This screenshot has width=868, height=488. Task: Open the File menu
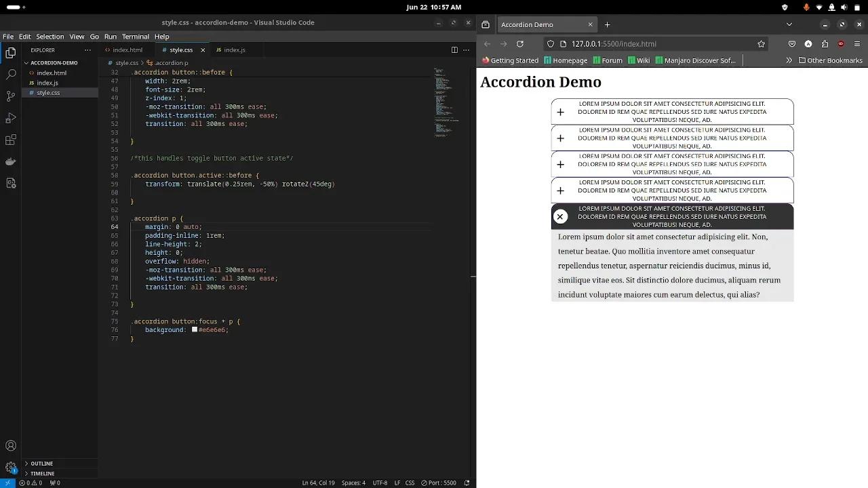[8, 37]
